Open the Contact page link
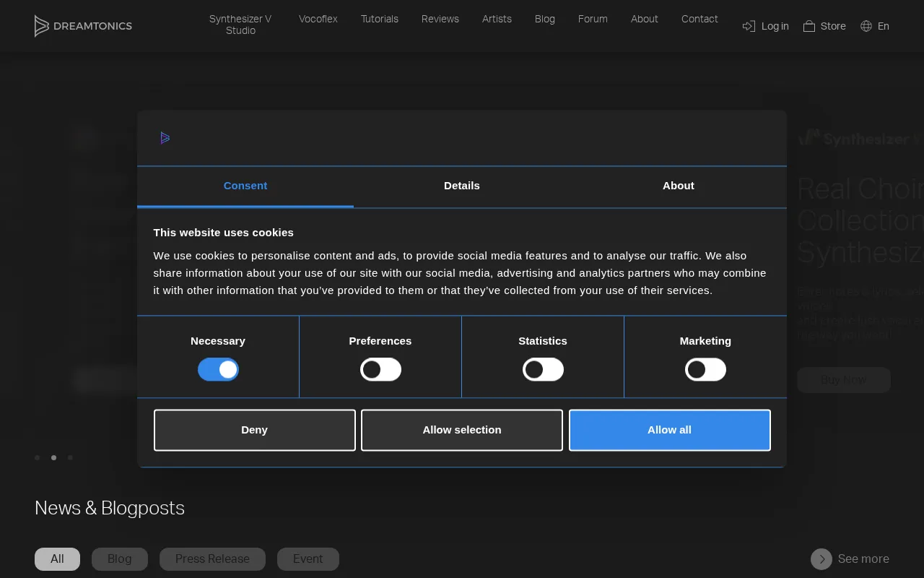This screenshot has height=578, width=924. pos(699,19)
